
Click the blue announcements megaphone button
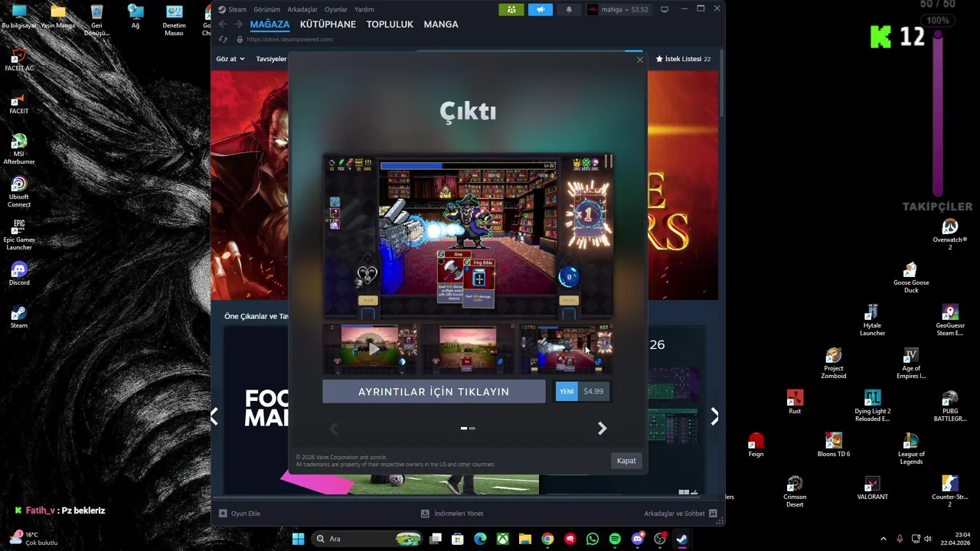(540, 9)
